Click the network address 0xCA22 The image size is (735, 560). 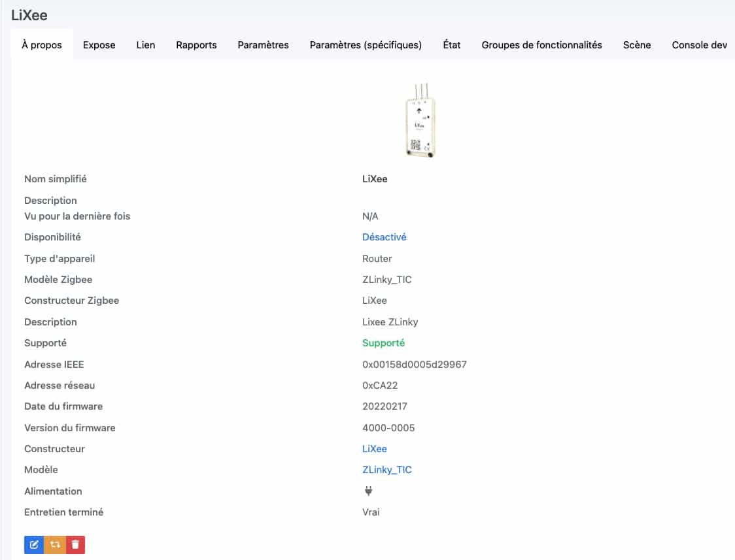click(x=380, y=386)
